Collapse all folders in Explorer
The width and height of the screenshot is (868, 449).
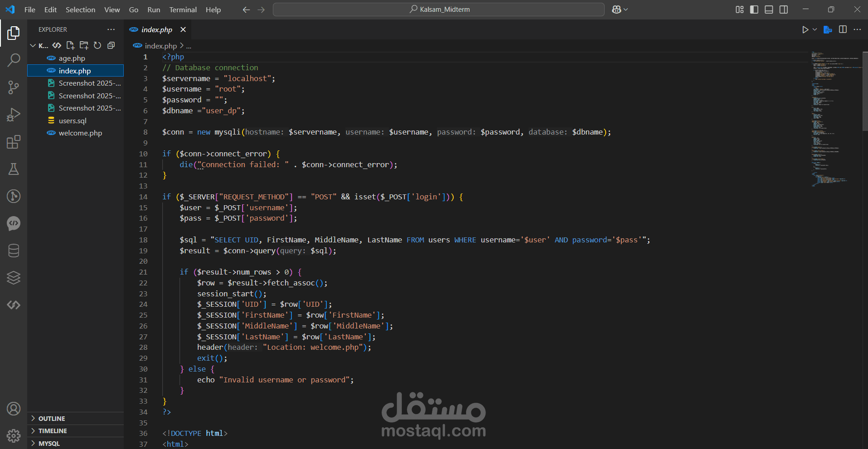pos(111,45)
